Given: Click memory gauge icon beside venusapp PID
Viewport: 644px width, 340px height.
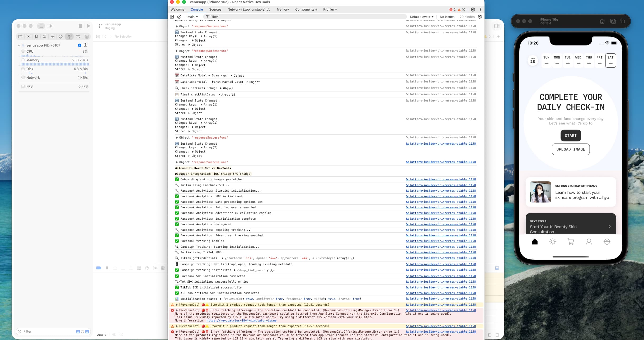Looking at the screenshot, I should (x=86, y=45).
